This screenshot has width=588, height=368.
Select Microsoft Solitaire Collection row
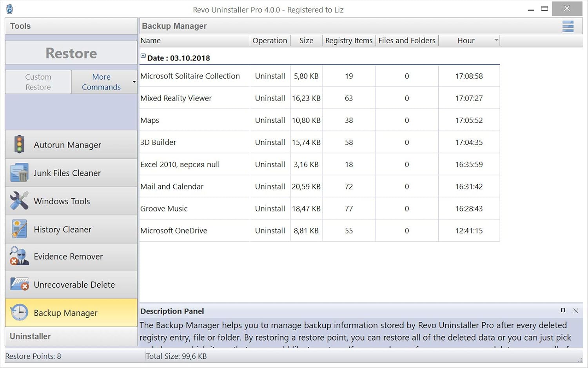point(319,76)
